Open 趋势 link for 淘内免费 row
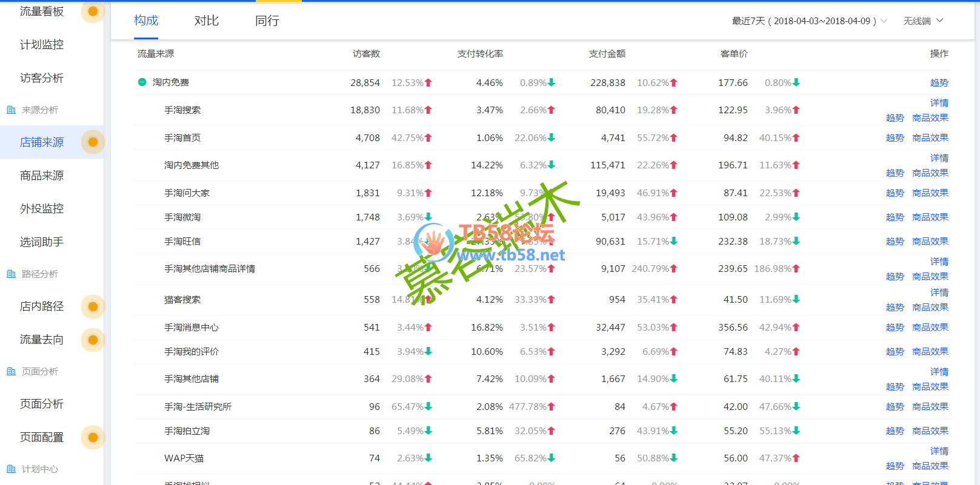Screen dimensions: 980x485 939,83
